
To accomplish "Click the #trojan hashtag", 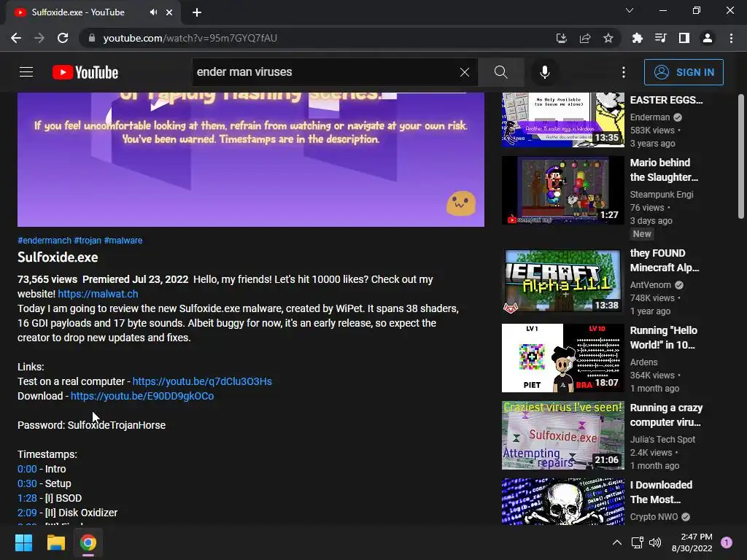I will coord(88,241).
